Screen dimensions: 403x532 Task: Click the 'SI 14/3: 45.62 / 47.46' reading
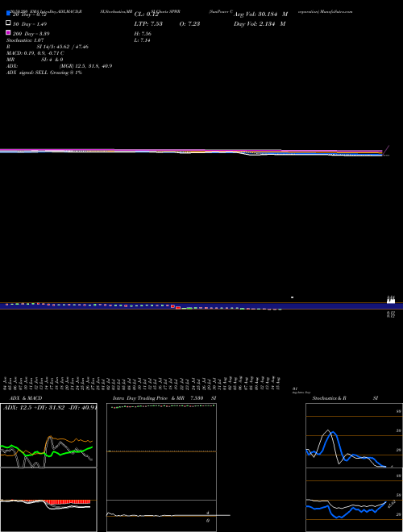(x=62, y=47)
